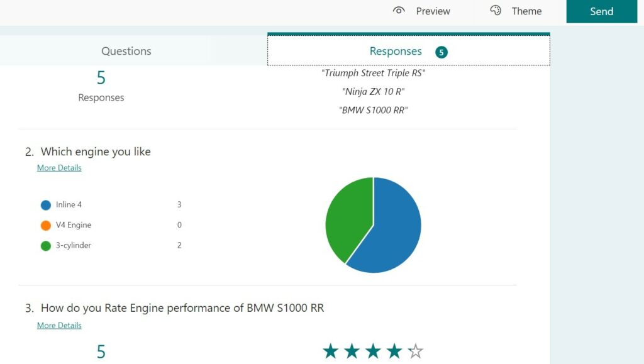Switch to the Responses tab
The image size is (644, 364).
(x=396, y=51)
